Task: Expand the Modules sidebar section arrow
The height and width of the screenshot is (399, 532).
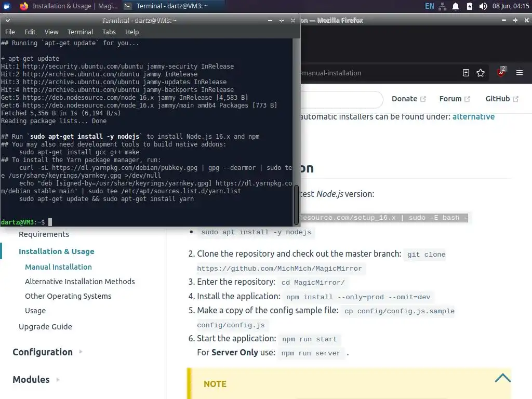Action: (57, 380)
